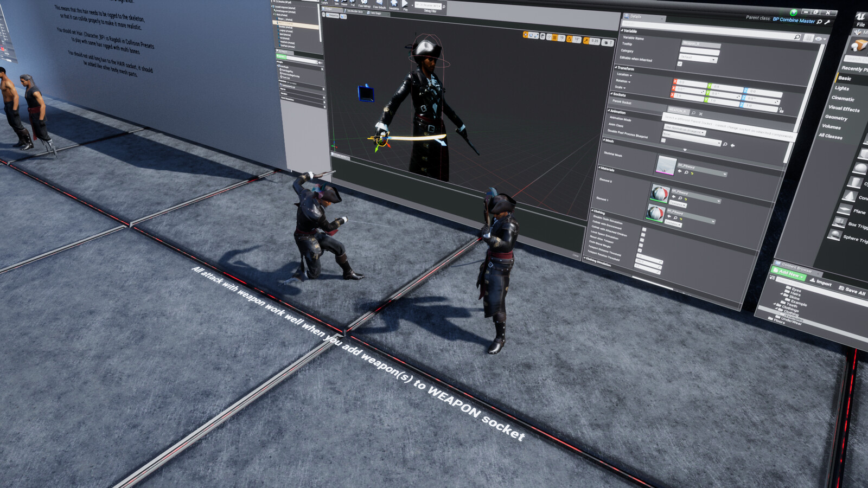Select the Visual Effects category
The height and width of the screenshot is (488, 868).
point(844,108)
